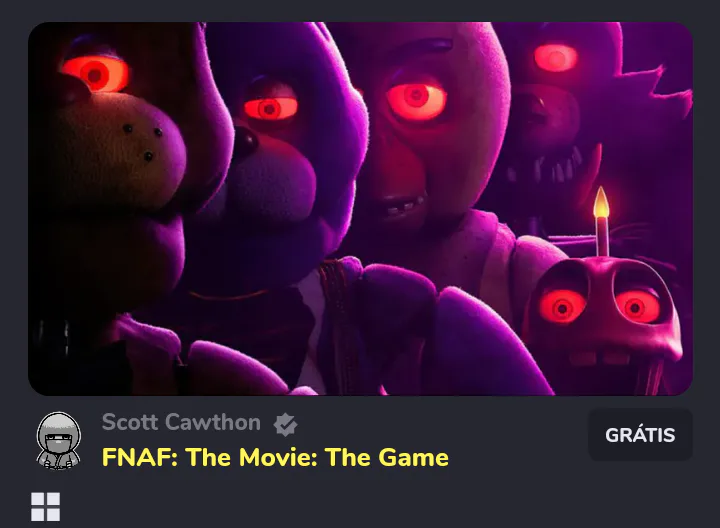This screenshot has height=528, width=720.
Task: Click the verified checkmark badge
Action: point(286,424)
